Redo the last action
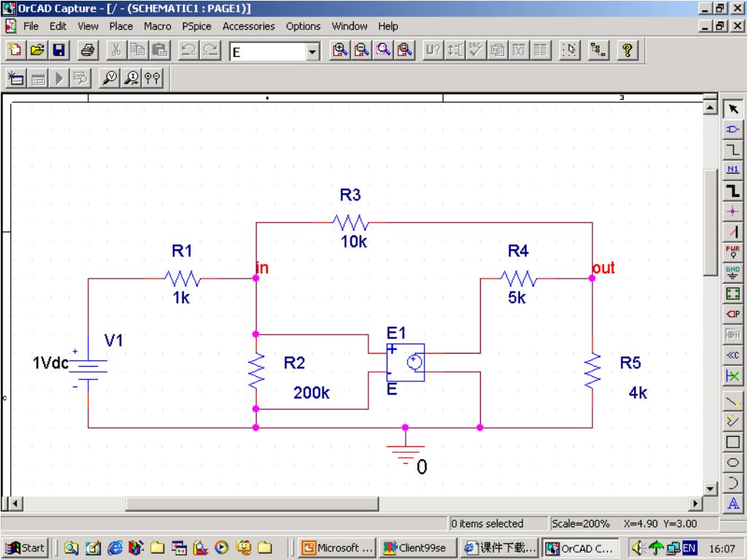 (x=210, y=50)
